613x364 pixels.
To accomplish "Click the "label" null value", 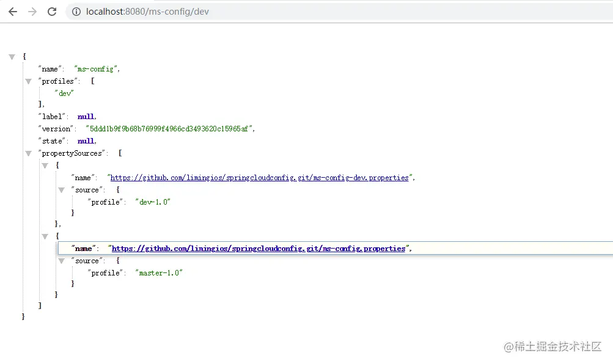I will pos(86,117).
